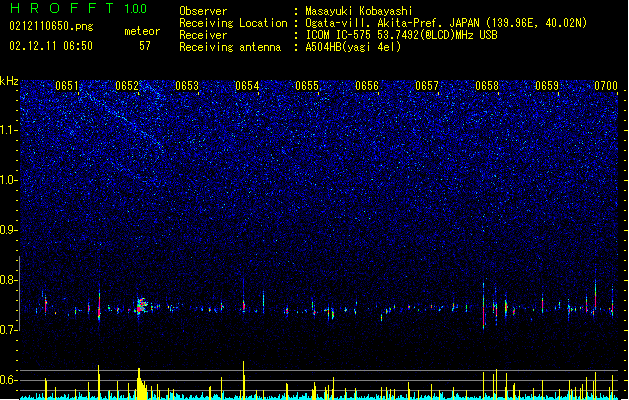Click the 'Receiver' field label
The height and width of the screenshot is (400, 629).
[x=203, y=35]
